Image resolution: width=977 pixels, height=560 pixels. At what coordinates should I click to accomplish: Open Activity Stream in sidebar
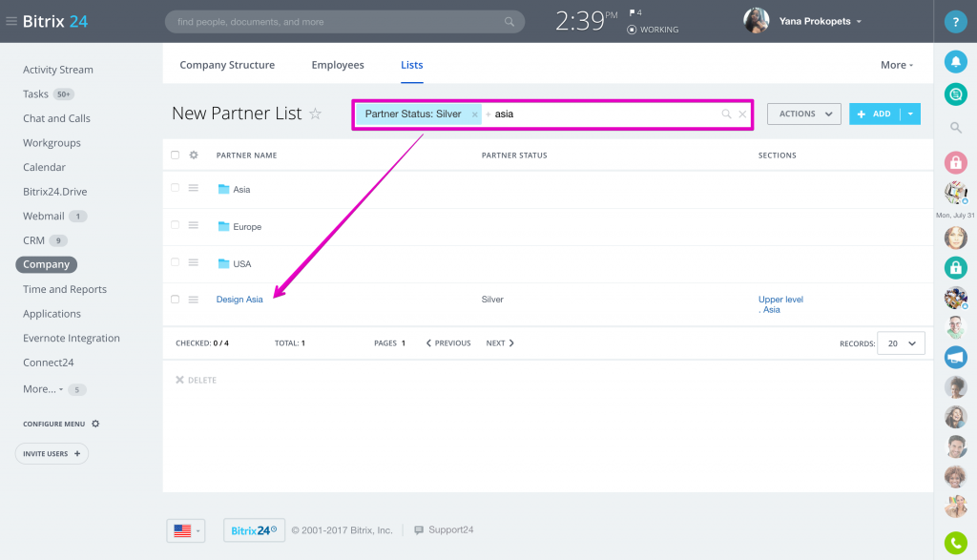point(58,70)
